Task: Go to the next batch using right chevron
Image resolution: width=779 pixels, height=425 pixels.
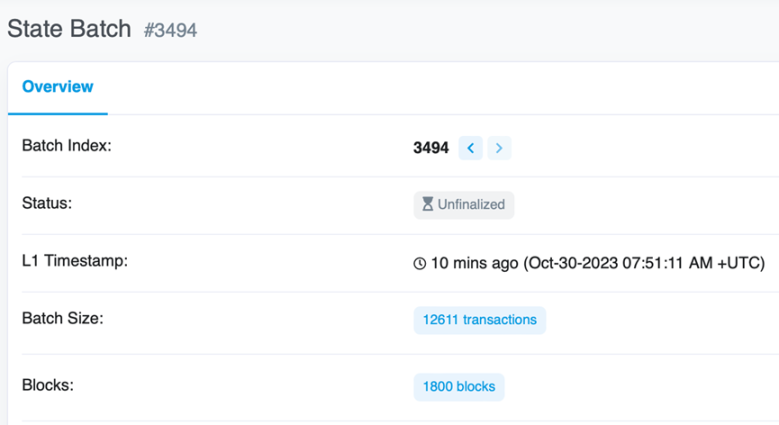Action: click(499, 148)
